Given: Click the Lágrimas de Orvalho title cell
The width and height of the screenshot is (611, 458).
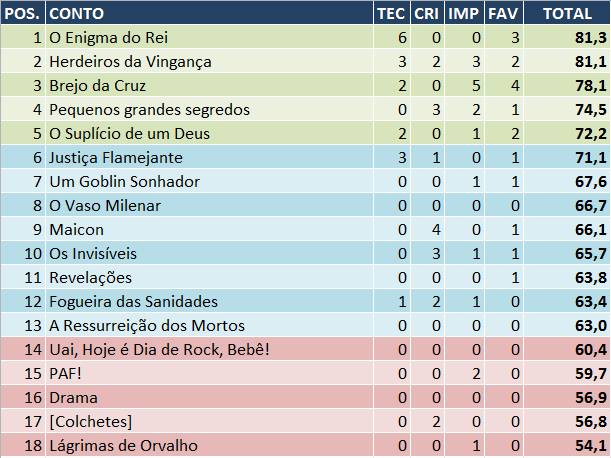Looking at the screenshot, I should tap(123, 445).
